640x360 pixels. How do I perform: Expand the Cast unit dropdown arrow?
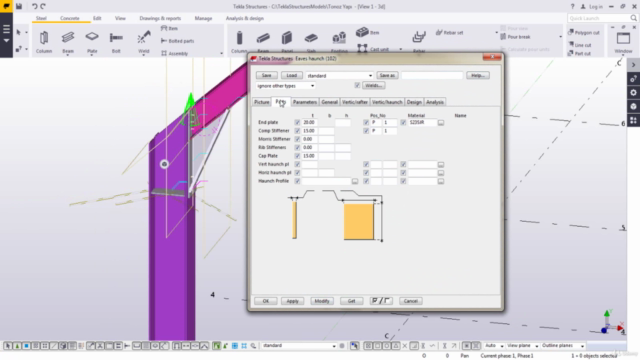pyautogui.click(x=400, y=49)
